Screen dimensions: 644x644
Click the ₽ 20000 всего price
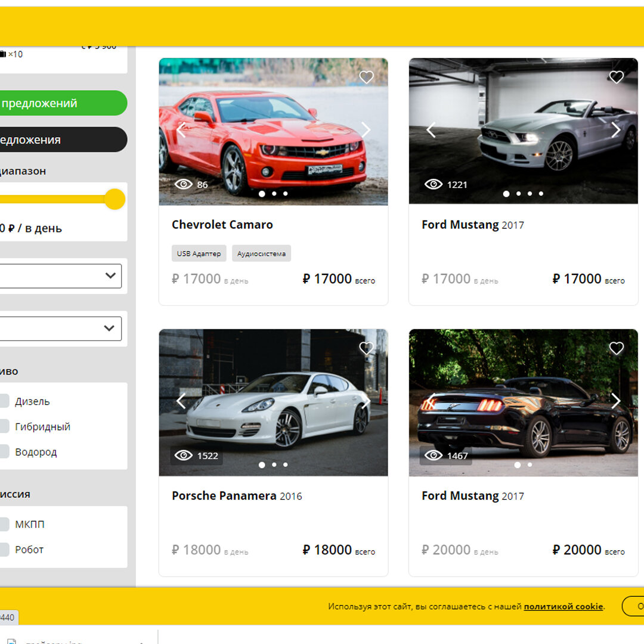click(x=589, y=550)
